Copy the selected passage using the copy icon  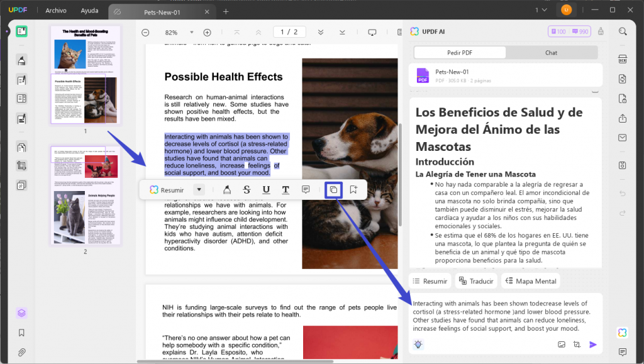pyautogui.click(x=333, y=189)
